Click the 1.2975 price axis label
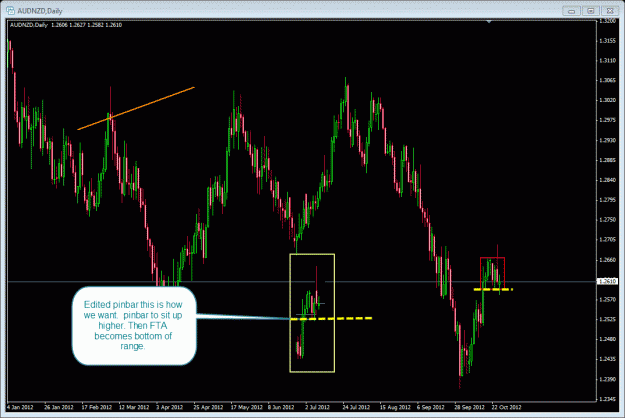This screenshot has width=625, height=418. [607, 120]
